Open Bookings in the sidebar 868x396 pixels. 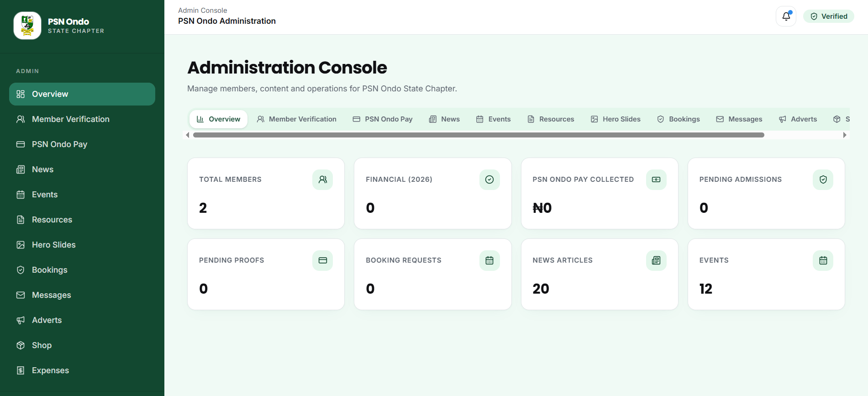(x=82, y=270)
